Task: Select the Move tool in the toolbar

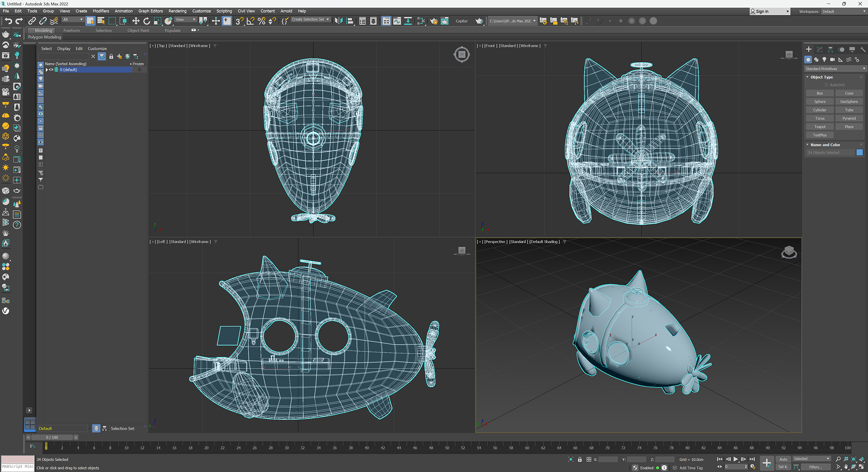Action: 136,21
